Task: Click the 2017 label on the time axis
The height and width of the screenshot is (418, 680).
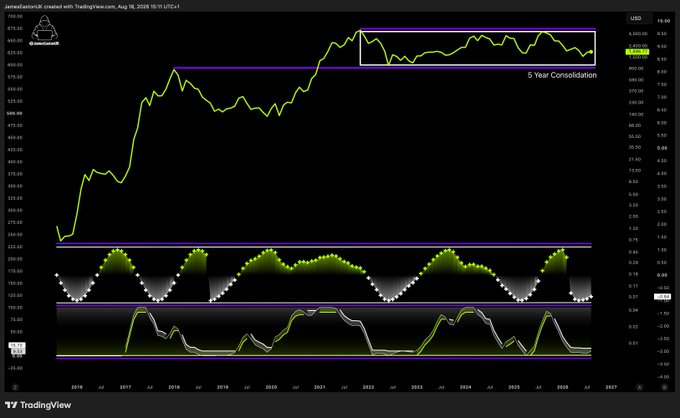Action: [x=125, y=387]
